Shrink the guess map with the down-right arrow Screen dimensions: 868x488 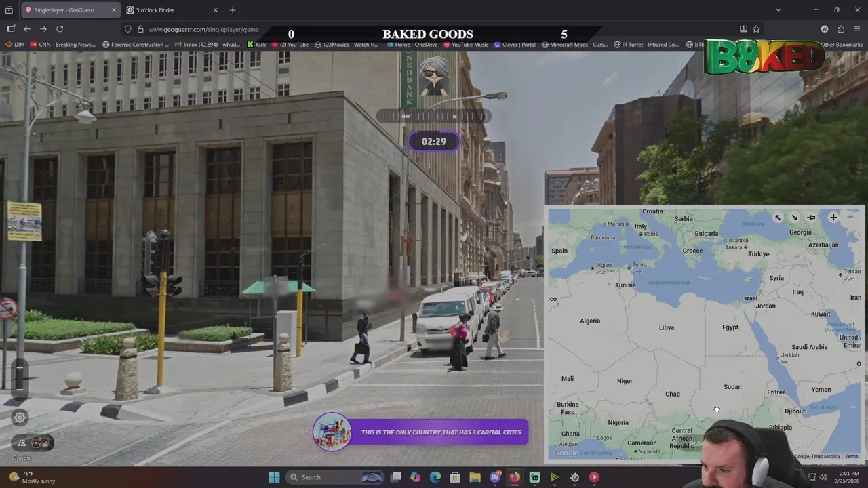[x=794, y=218]
